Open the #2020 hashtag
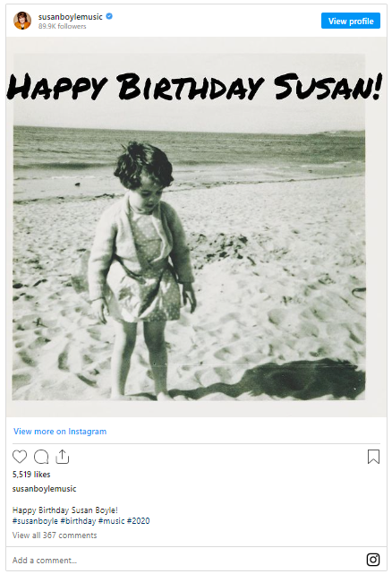This screenshot has width=392, height=574. [x=139, y=521]
